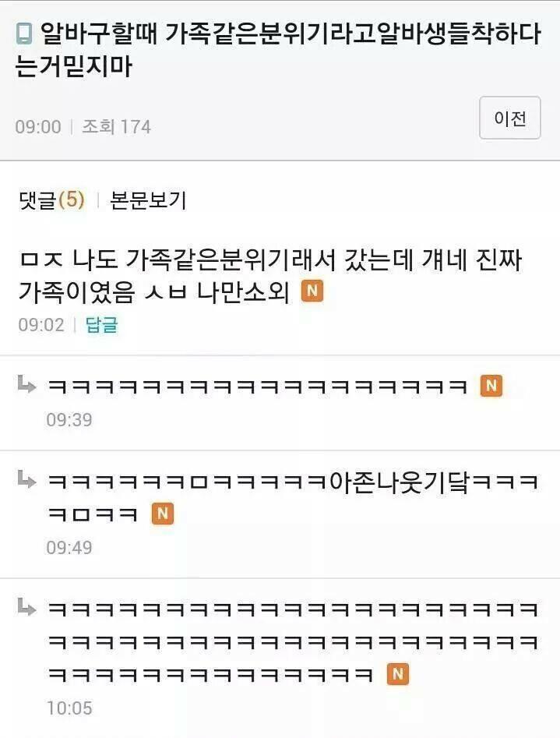The height and width of the screenshot is (738, 560).
Task: Click the 10:05 reply timestamp
Action: 69,708
